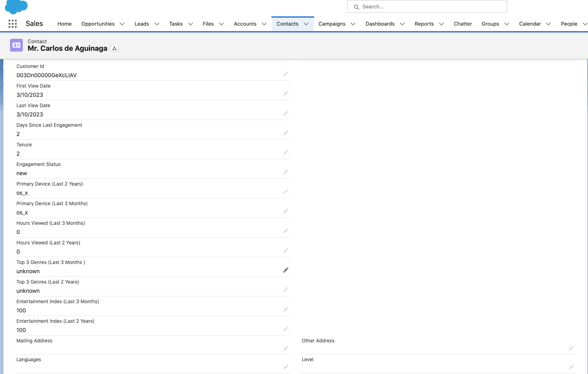This screenshot has width=588, height=374.
Task: Edit the Other Address field pencil
Action: (x=571, y=348)
